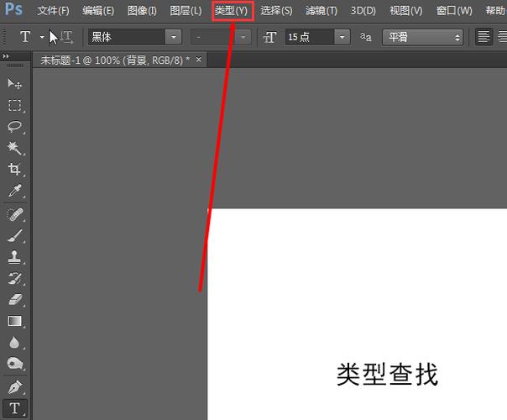The image size is (507, 420).
Task: Open the font family dropdown arrow
Action: [174, 37]
